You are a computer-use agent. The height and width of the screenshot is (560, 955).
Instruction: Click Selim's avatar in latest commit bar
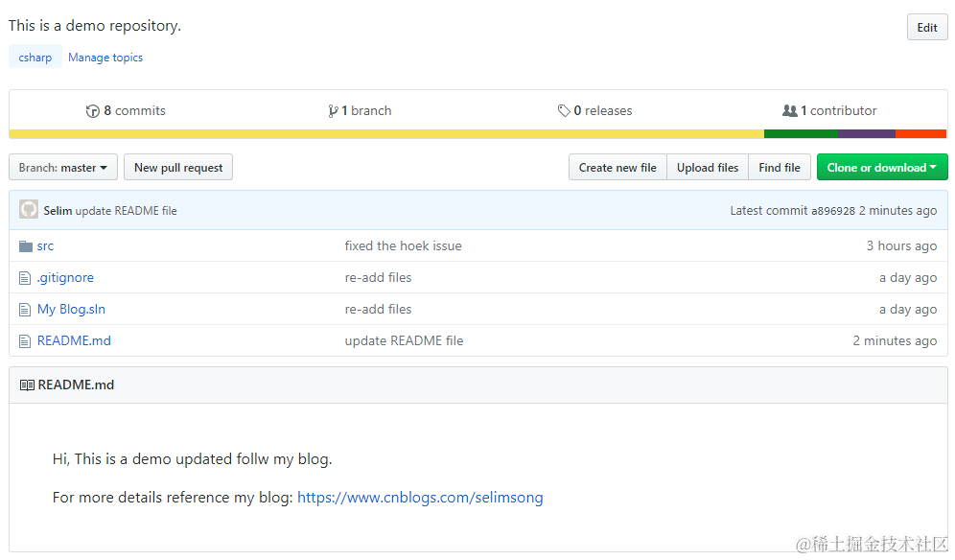coord(29,210)
